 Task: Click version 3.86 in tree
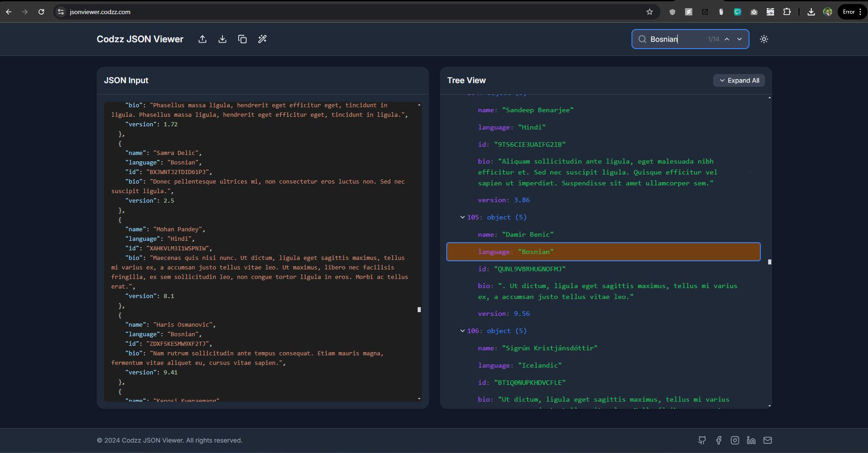click(x=504, y=200)
